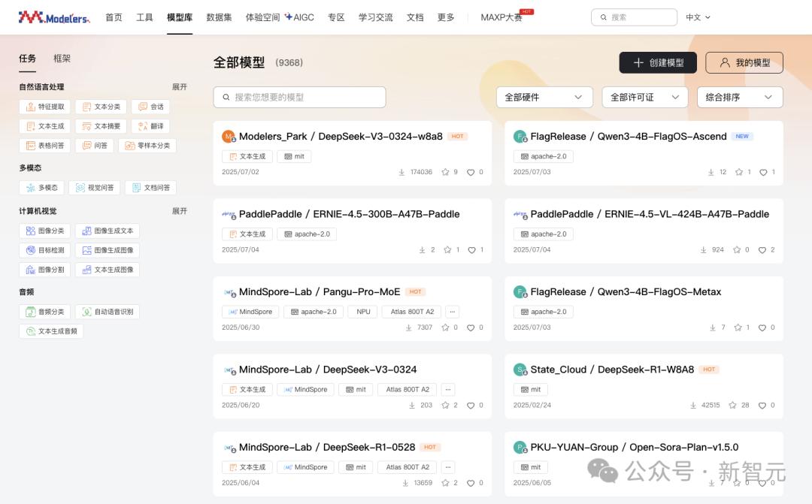Click the top 搜索 input field
812x504 pixels.
[x=634, y=17]
